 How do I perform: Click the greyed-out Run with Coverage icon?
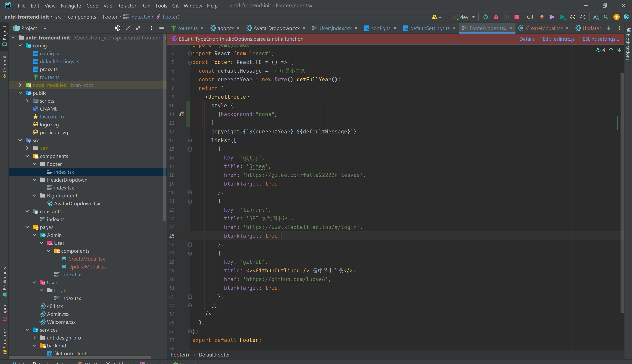[x=506, y=17]
